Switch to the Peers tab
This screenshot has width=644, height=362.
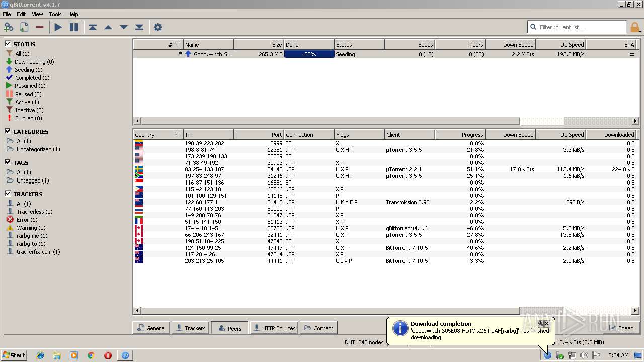pos(229,328)
